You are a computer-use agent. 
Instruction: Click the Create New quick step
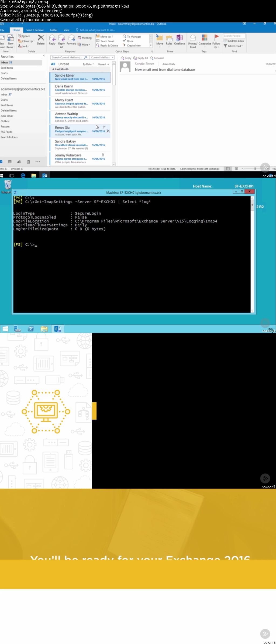coord(132,46)
